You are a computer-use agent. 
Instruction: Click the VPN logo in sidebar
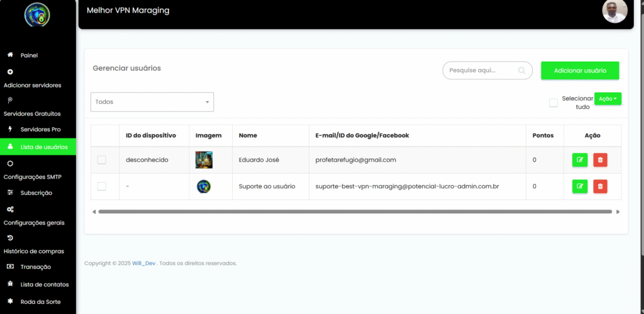(37, 15)
